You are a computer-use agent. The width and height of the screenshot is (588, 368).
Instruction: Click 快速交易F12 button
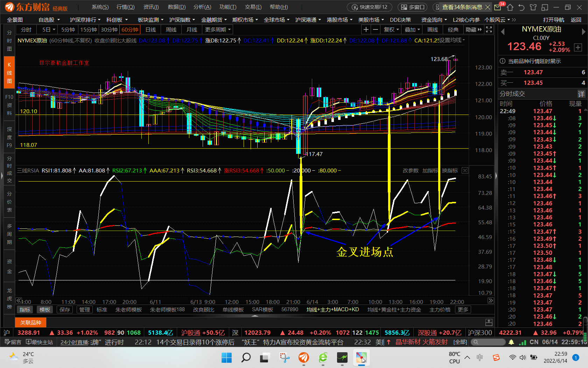369,7
